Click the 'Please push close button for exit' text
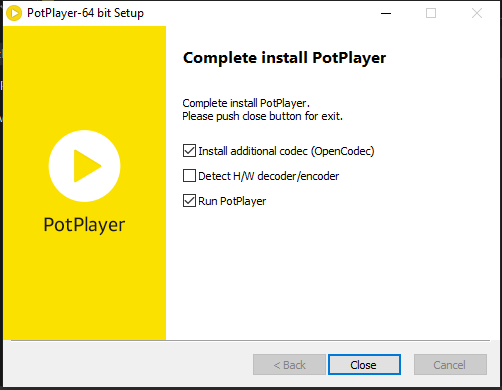The height and width of the screenshot is (390, 502). pyautogui.click(x=262, y=116)
